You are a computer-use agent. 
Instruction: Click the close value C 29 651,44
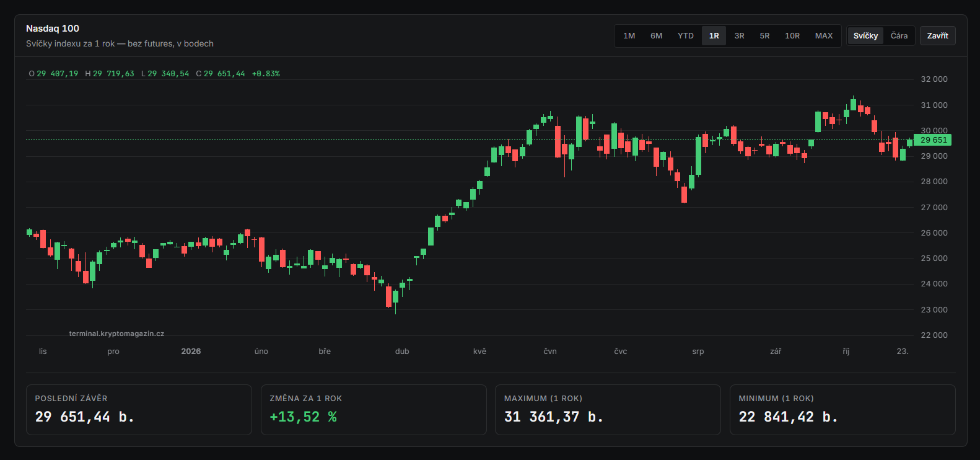click(x=221, y=74)
